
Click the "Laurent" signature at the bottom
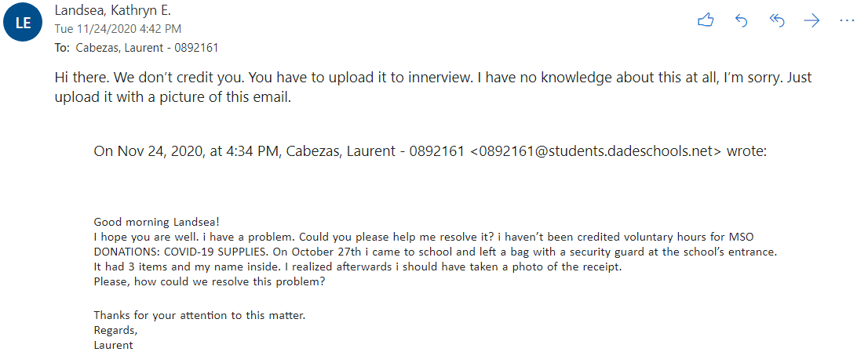(113, 345)
